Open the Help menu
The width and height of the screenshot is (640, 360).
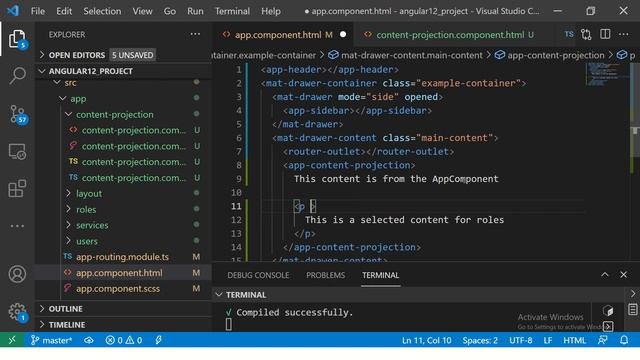(x=271, y=11)
